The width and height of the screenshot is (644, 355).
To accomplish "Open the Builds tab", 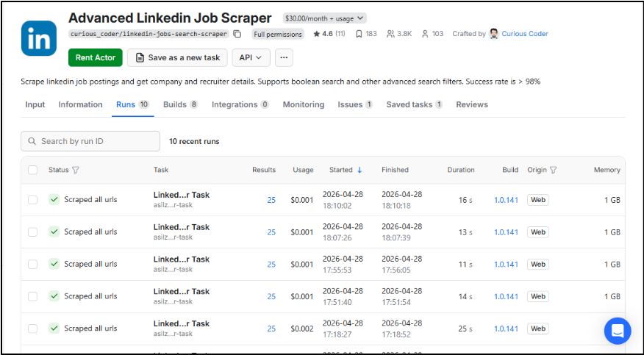I will coord(181,104).
